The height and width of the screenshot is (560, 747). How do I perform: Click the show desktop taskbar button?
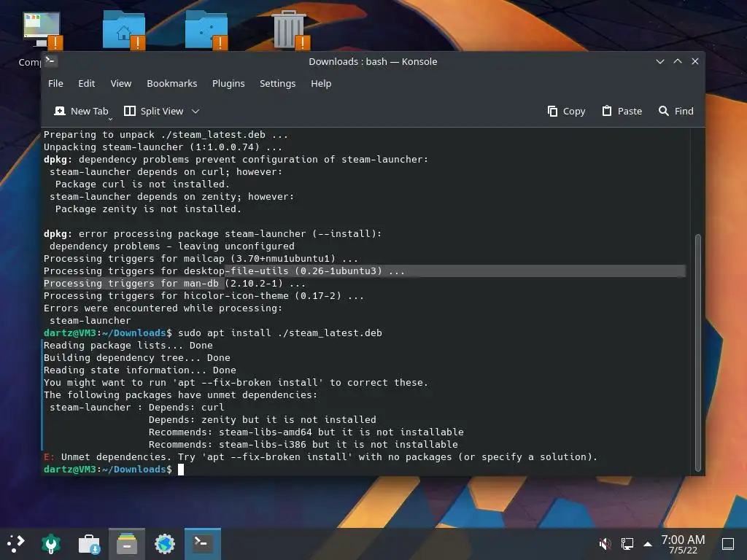728,543
